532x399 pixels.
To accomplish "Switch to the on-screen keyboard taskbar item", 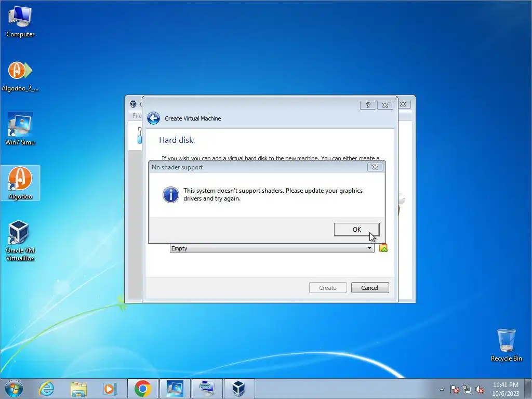I will point(207,389).
